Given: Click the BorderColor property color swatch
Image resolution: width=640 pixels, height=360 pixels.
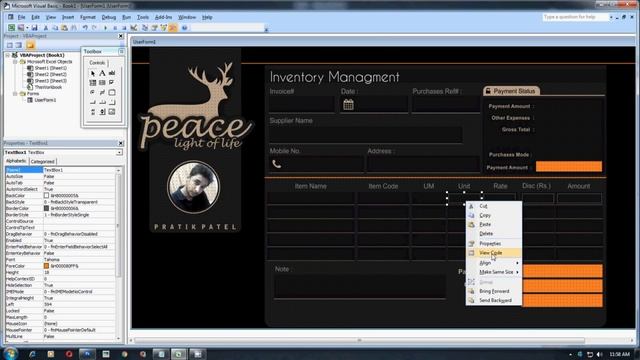Looking at the screenshot, I should pyautogui.click(x=47, y=208).
